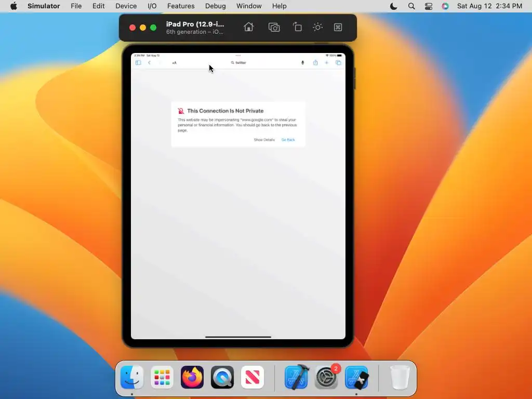Open the Device menu
The width and height of the screenshot is (532, 399).
coord(126,6)
